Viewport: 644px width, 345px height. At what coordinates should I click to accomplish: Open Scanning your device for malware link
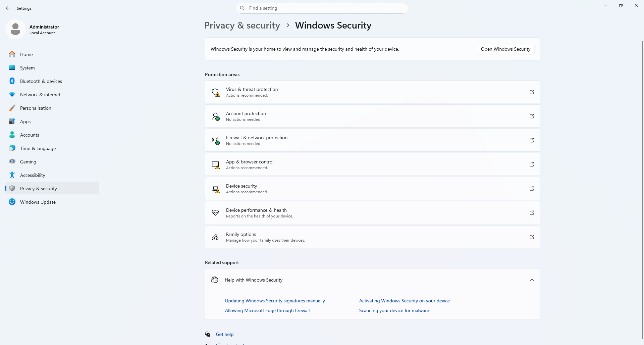[x=394, y=310]
